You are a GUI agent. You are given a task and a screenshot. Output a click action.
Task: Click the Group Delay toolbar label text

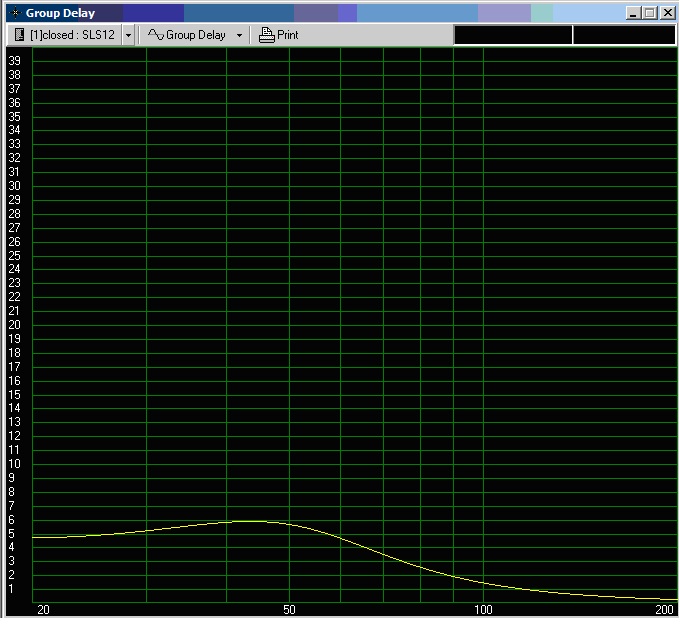click(196, 35)
